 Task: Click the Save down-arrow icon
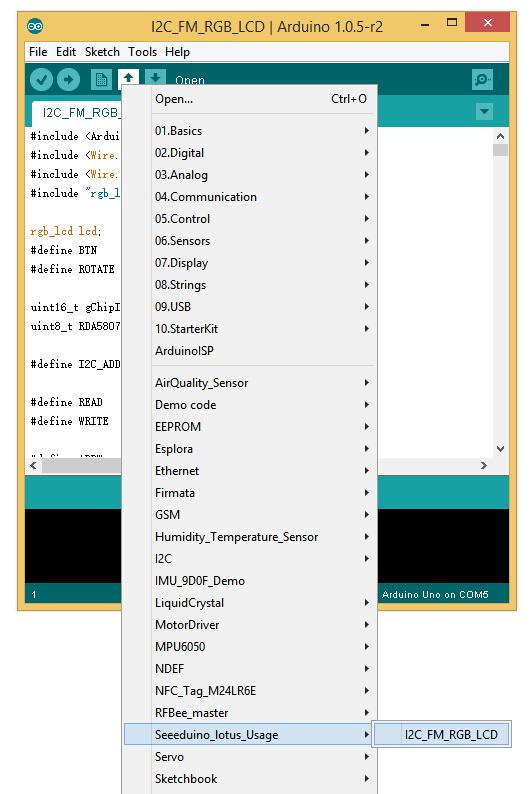point(155,77)
